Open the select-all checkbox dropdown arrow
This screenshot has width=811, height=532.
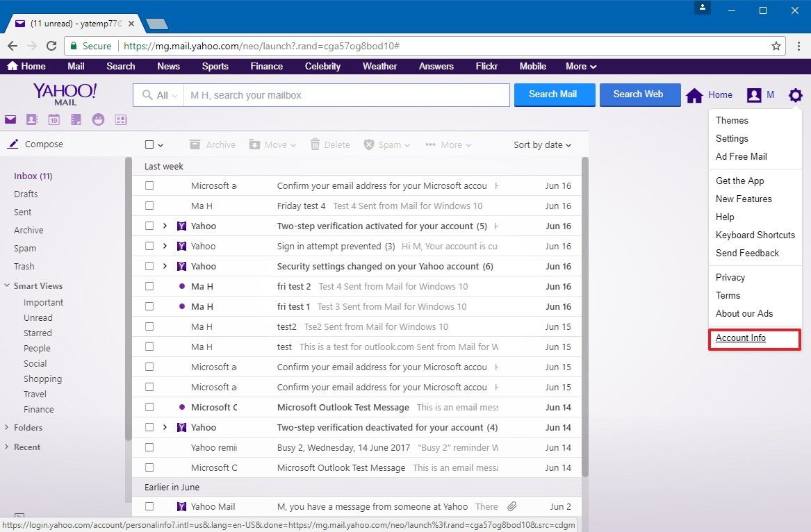(x=161, y=145)
